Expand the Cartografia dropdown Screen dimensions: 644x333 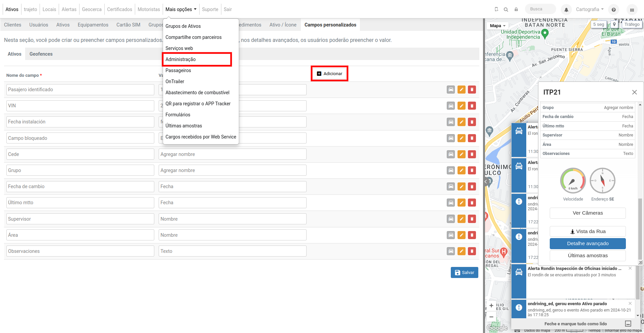point(590,9)
